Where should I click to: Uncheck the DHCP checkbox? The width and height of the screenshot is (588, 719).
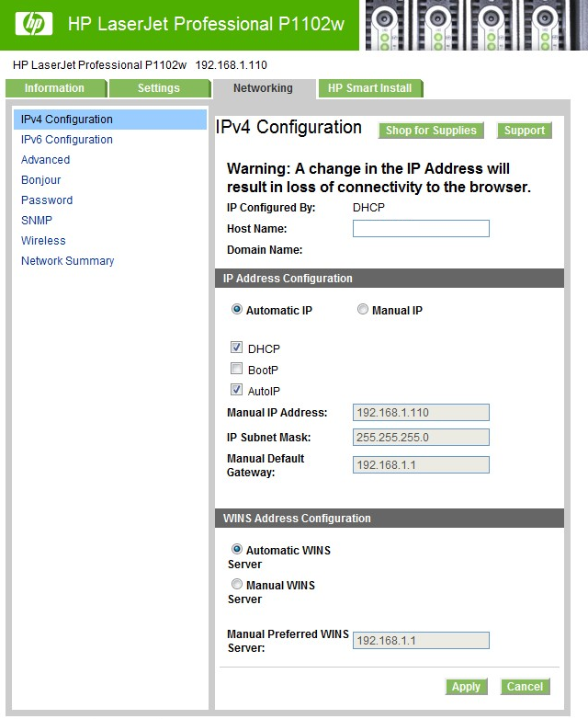[x=236, y=348]
